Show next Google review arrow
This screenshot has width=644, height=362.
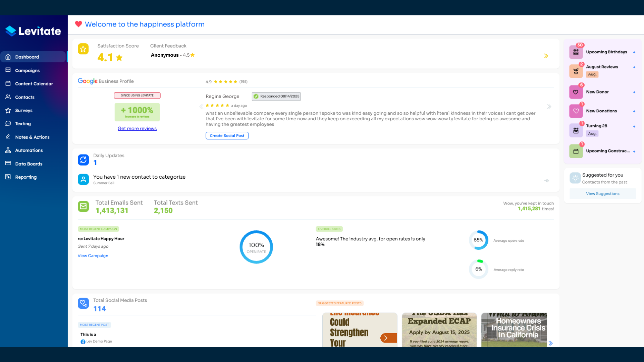coord(549,107)
